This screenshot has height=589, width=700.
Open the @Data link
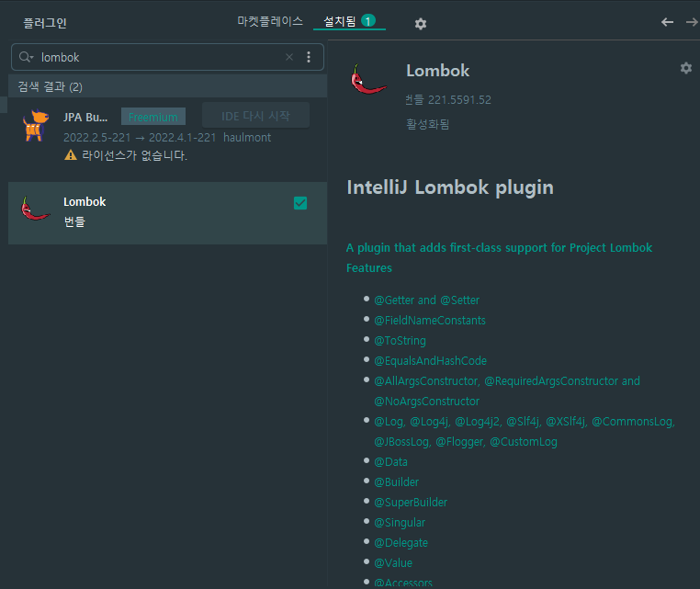[x=390, y=461]
